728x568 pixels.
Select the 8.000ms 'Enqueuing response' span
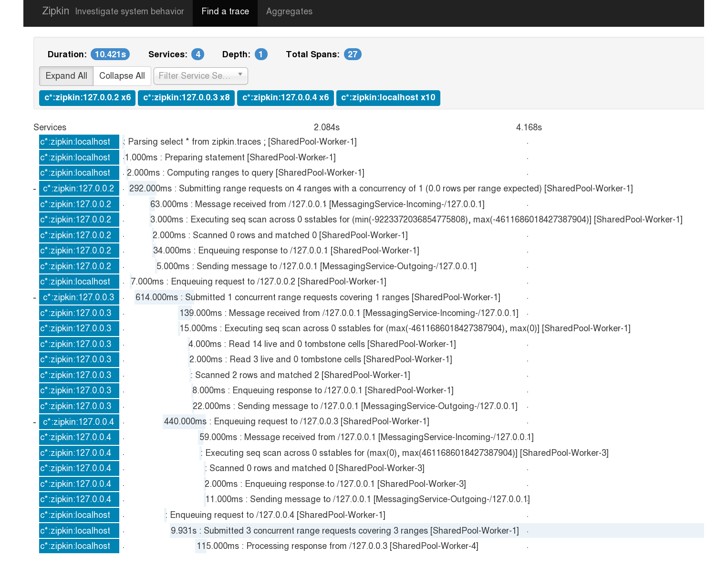(x=323, y=390)
